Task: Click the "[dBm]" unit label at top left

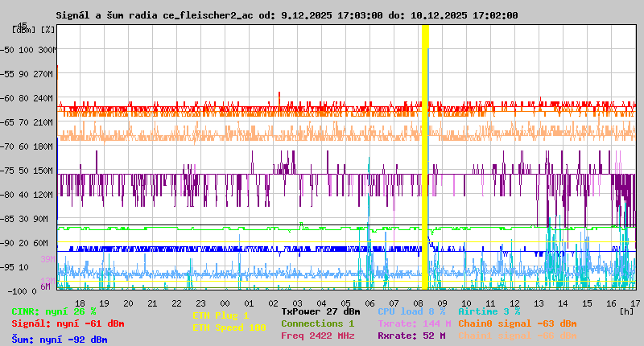Action: coord(24,30)
